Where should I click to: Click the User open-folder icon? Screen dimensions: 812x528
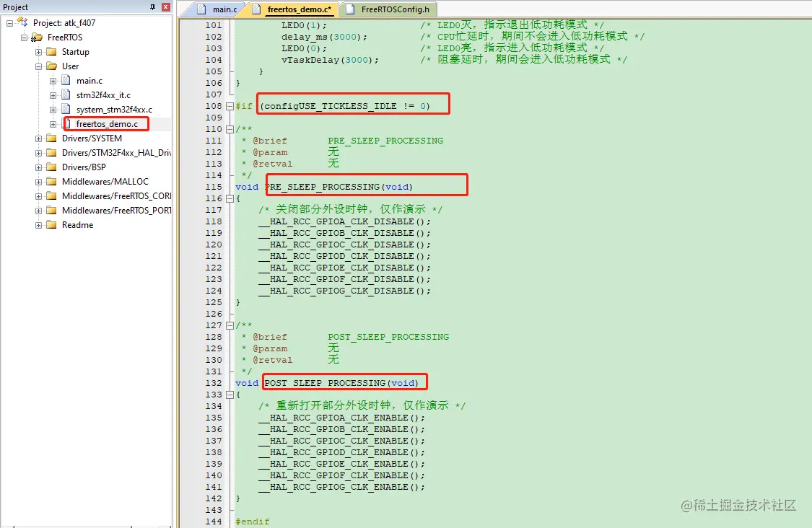[51, 66]
